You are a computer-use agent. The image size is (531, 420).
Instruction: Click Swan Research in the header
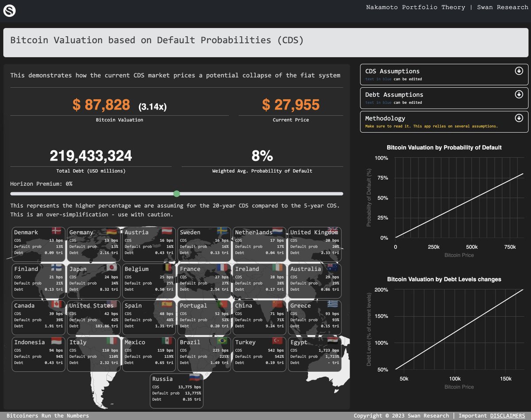(503, 7)
